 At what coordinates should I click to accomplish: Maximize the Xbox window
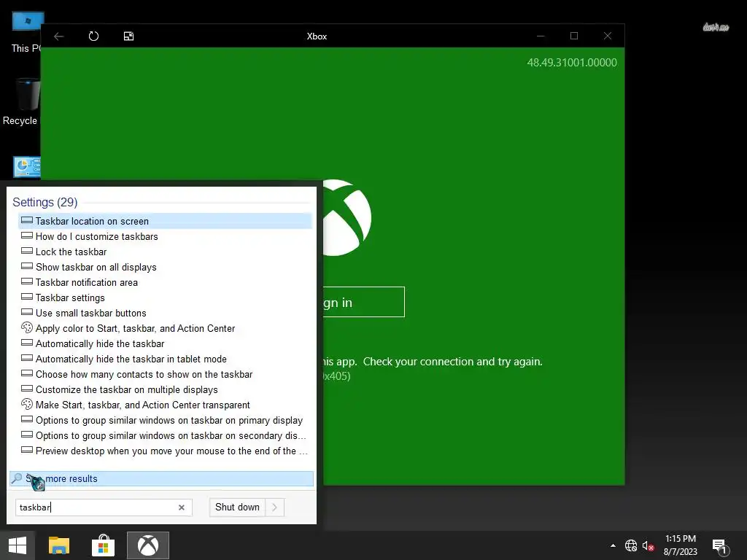(574, 36)
